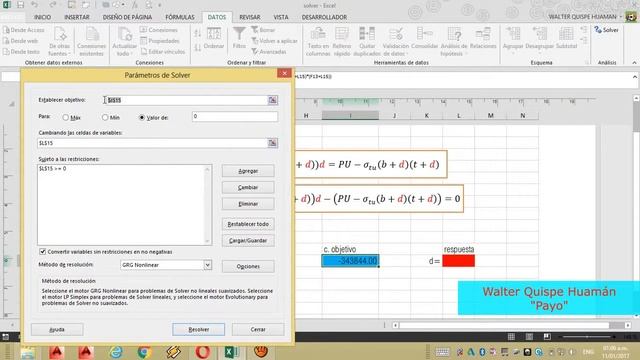640x360 pixels.
Task: Click the Cerrar button
Action: (x=258, y=329)
